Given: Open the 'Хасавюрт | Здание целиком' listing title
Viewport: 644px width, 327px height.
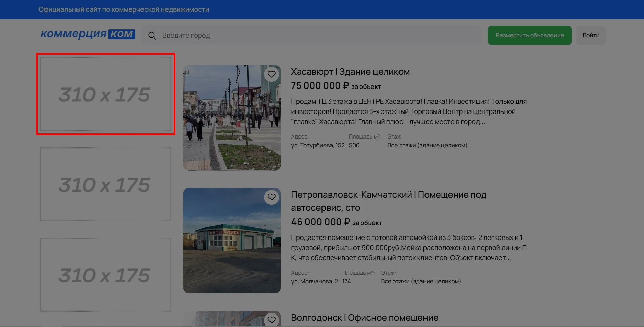Looking at the screenshot, I should pyautogui.click(x=350, y=72).
